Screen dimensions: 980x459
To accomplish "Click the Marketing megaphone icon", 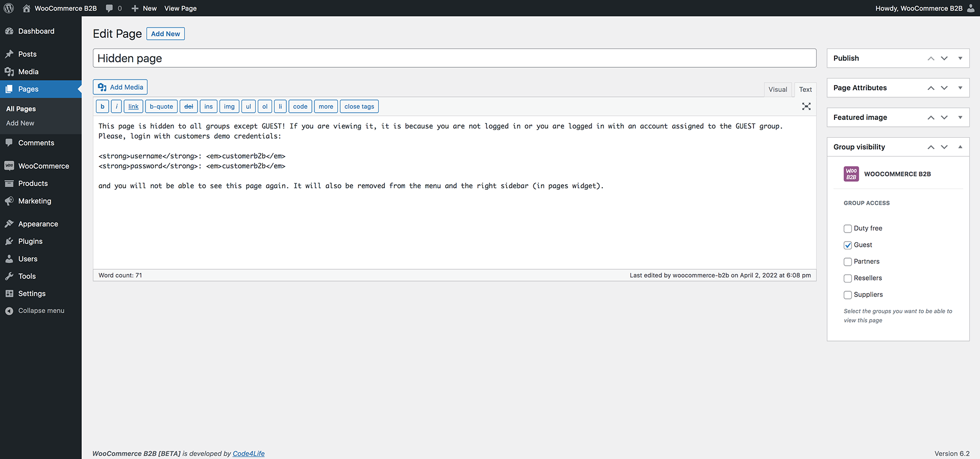I will pos(9,201).
